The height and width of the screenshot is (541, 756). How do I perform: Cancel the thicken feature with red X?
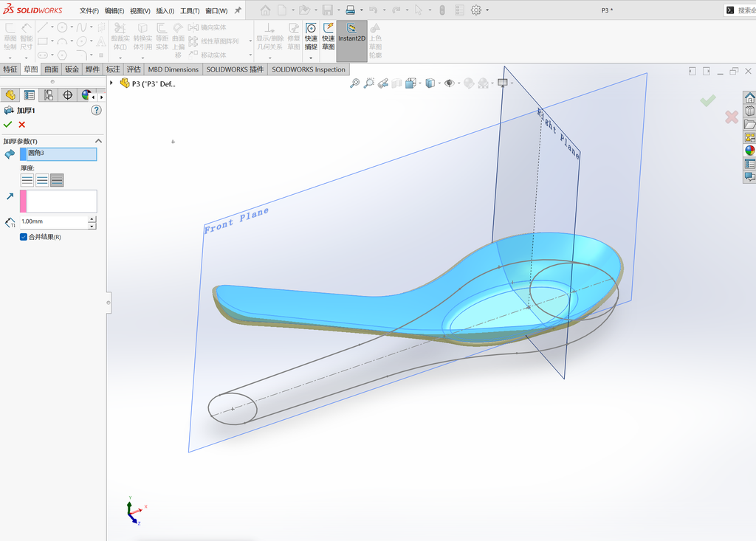tap(21, 125)
